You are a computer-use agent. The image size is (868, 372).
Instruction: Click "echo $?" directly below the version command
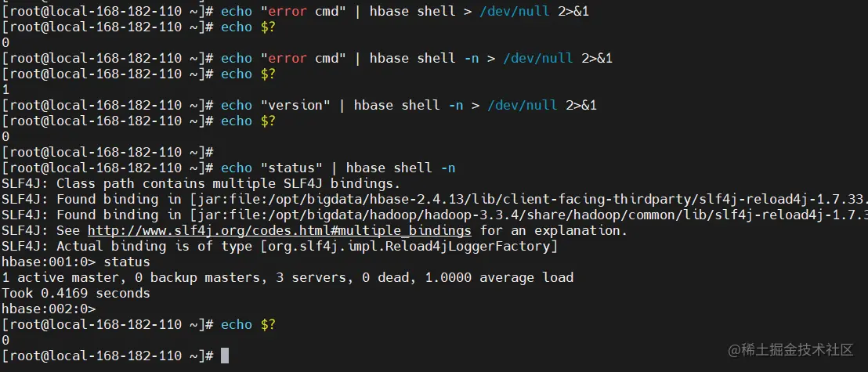pos(248,121)
